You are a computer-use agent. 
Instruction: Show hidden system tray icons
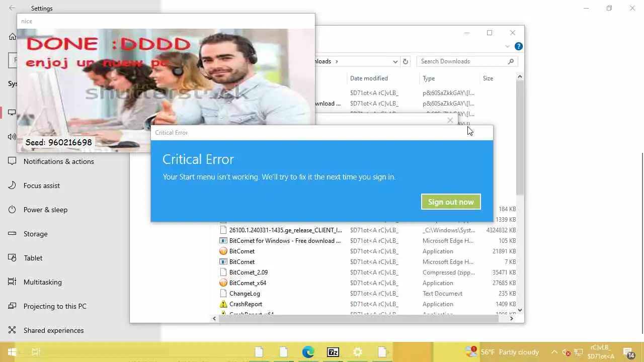coord(554,352)
